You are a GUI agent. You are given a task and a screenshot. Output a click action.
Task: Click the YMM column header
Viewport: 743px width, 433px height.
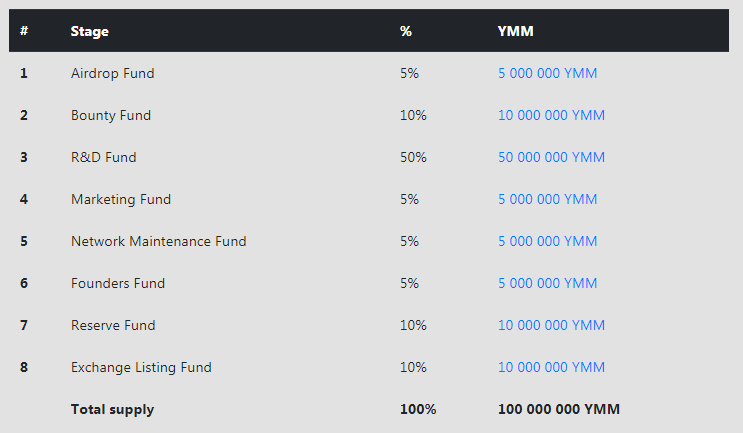coord(515,31)
